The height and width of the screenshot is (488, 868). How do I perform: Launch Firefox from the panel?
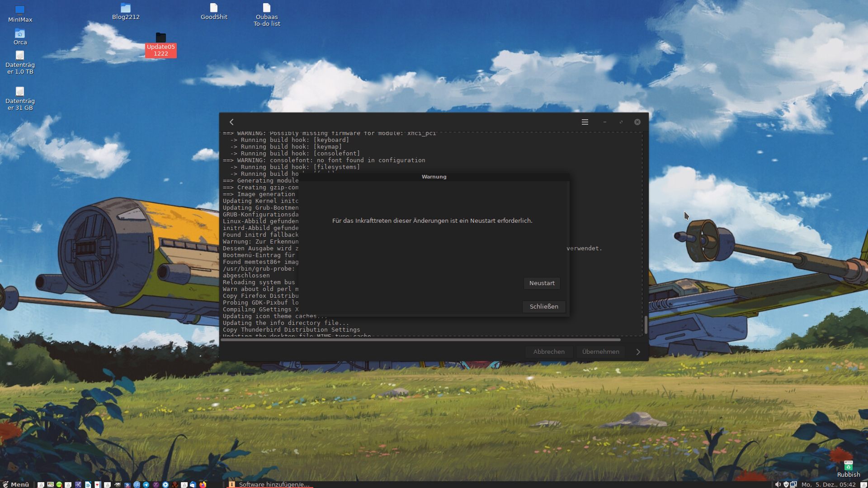pos(203,484)
